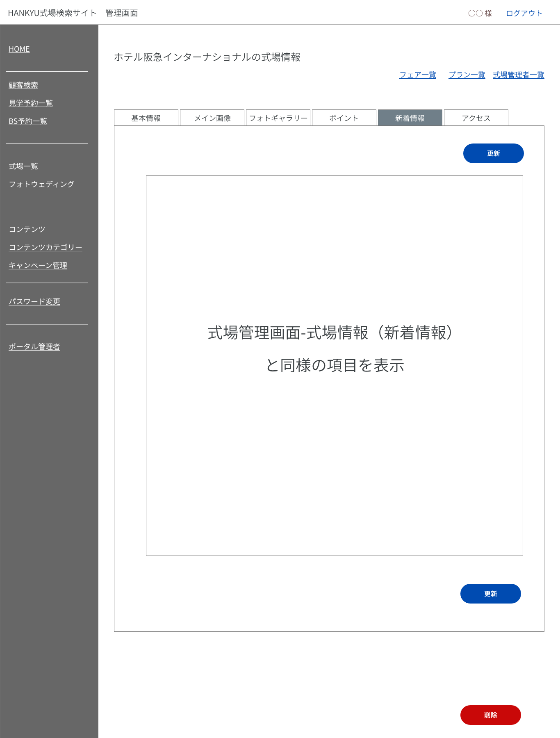View the フェア一覧 link
Screen dimensions: 560x738
tap(418, 75)
